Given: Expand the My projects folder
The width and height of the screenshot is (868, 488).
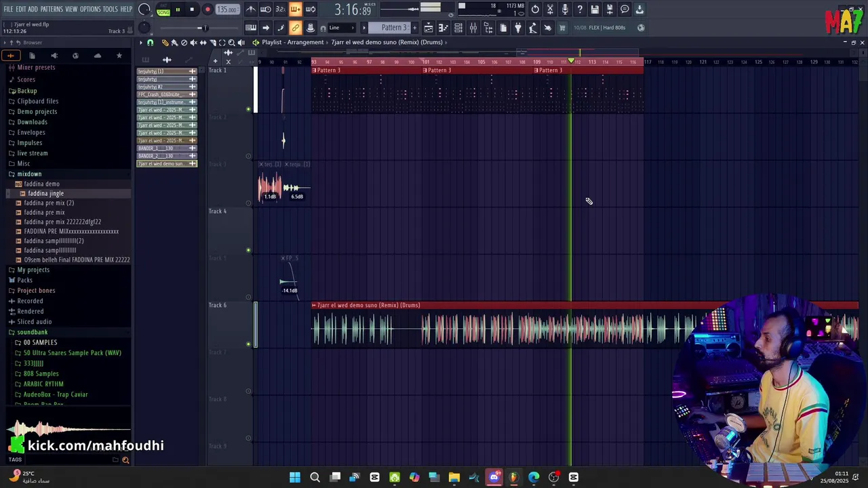Looking at the screenshot, I should [33, 270].
